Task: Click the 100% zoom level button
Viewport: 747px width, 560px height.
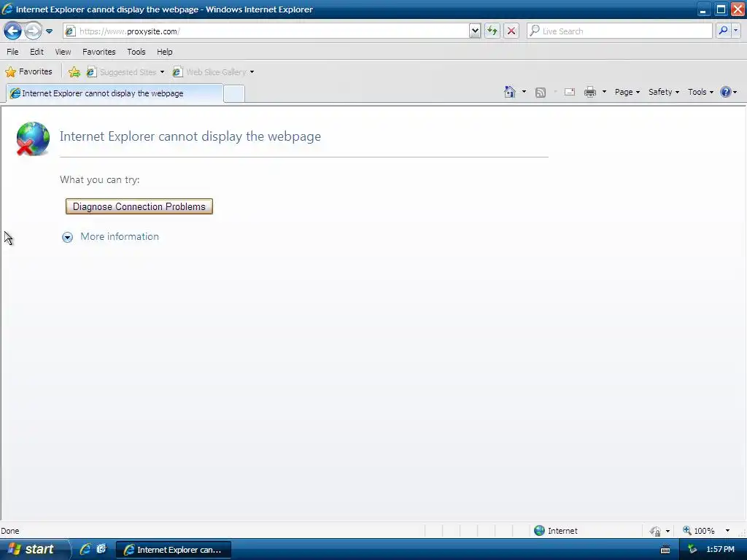Action: pyautogui.click(x=699, y=531)
